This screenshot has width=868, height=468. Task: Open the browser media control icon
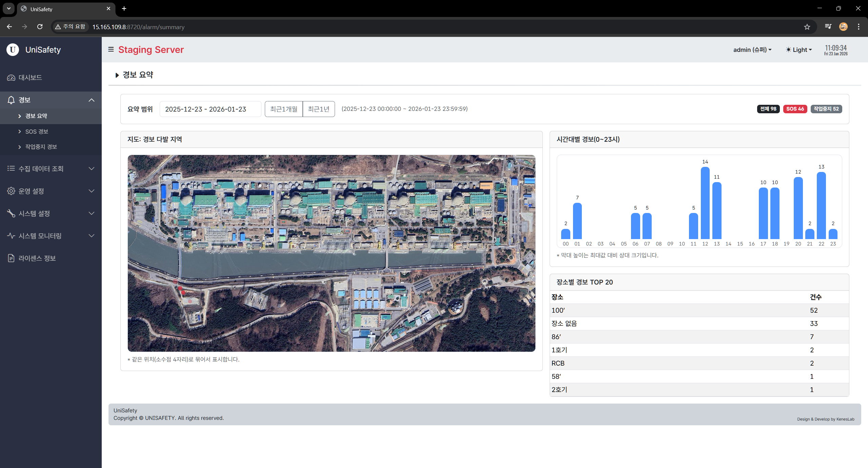point(828,27)
